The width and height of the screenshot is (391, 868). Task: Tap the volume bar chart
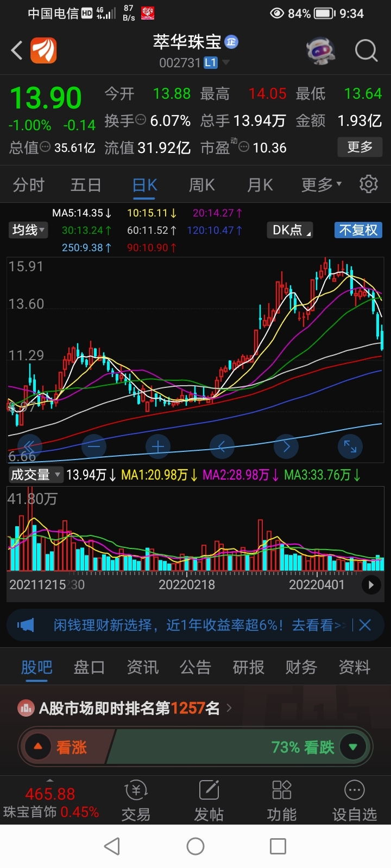(x=195, y=529)
